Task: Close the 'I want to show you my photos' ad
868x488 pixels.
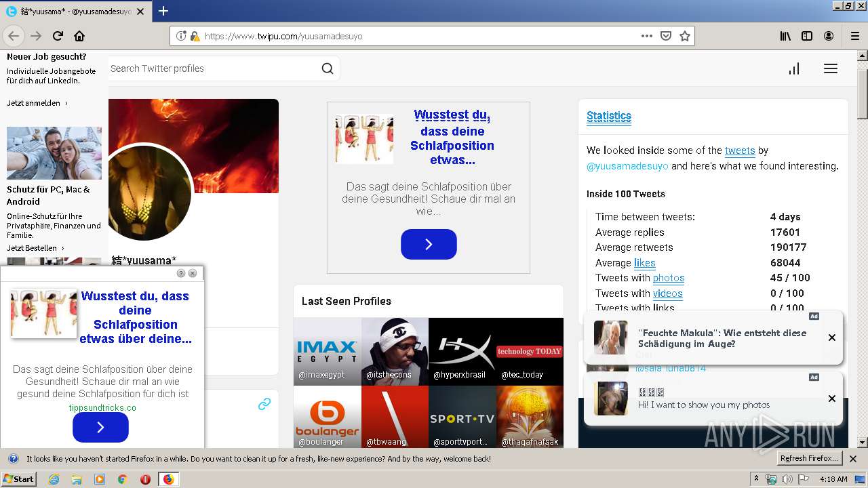Action: [x=832, y=399]
